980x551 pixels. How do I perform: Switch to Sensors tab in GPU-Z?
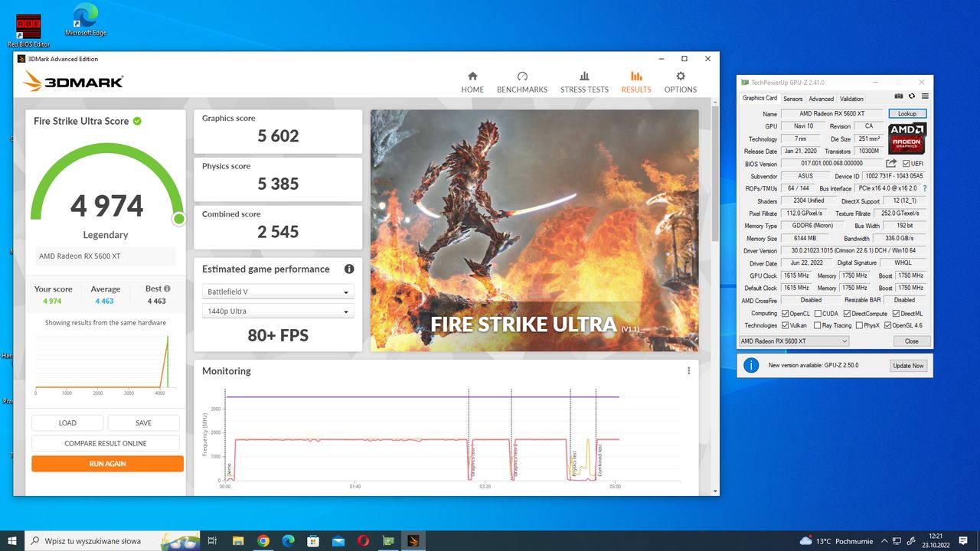click(x=792, y=99)
